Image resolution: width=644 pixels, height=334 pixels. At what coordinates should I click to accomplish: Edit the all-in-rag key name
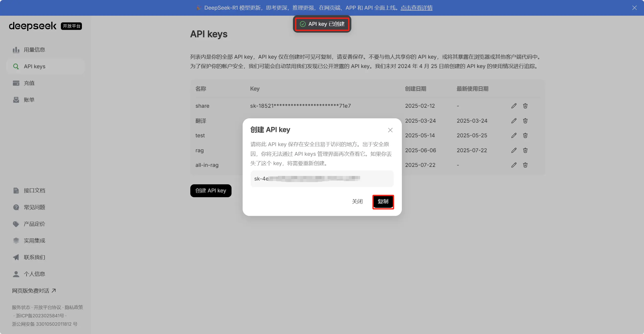coord(514,165)
